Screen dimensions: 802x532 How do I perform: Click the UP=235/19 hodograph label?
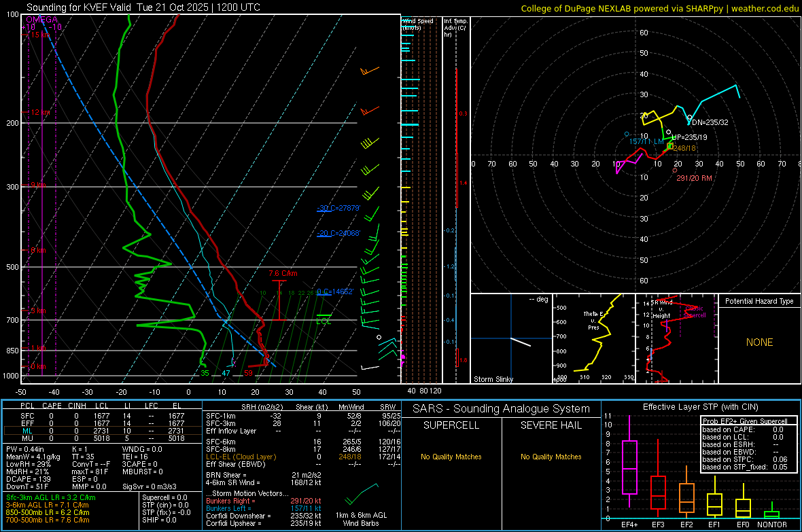tap(689, 137)
